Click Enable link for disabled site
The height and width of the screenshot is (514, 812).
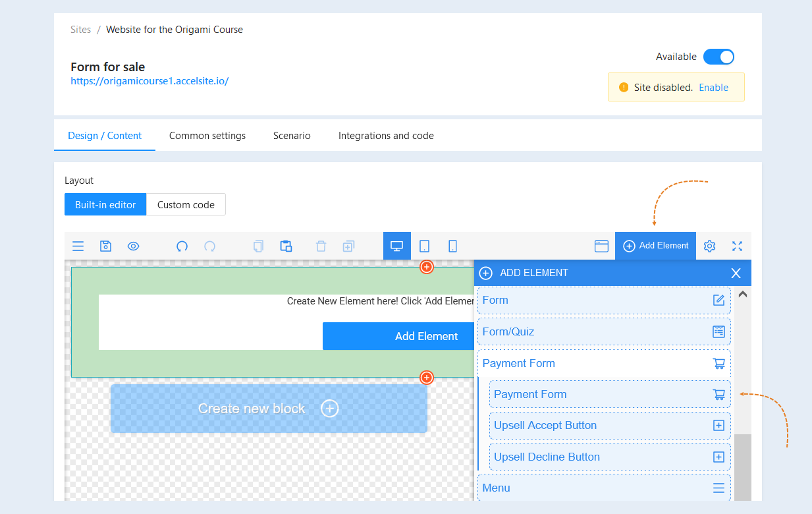pyautogui.click(x=713, y=87)
